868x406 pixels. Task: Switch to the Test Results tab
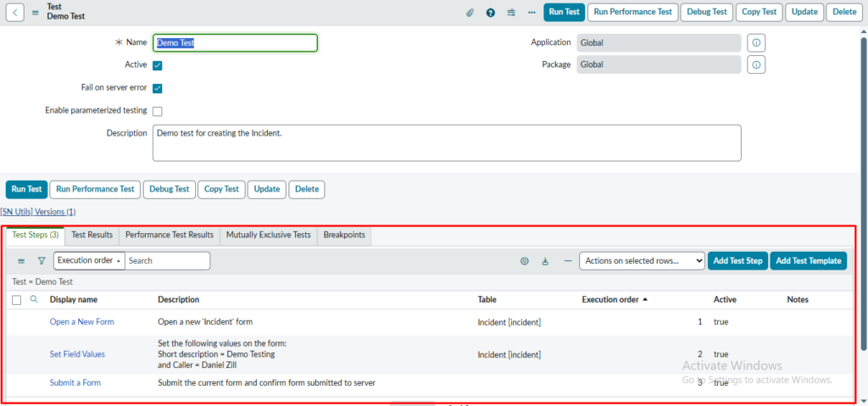click(92, 235)
